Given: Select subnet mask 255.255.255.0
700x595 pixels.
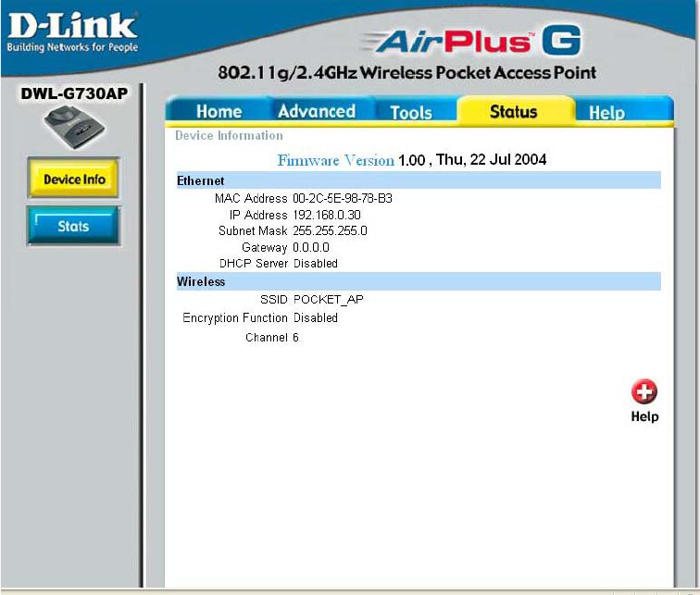Looking at the screenshot, I should (x=331, y=231).
